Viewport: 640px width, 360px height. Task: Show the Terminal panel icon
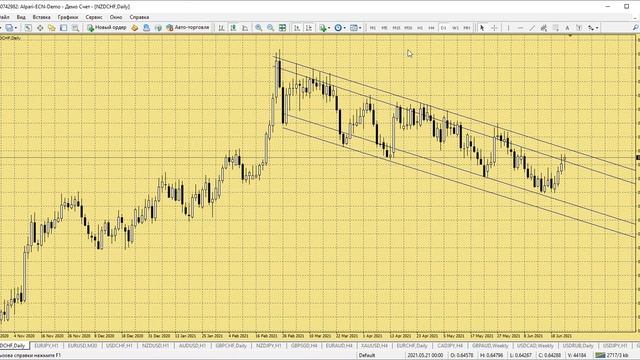point(63,28)
